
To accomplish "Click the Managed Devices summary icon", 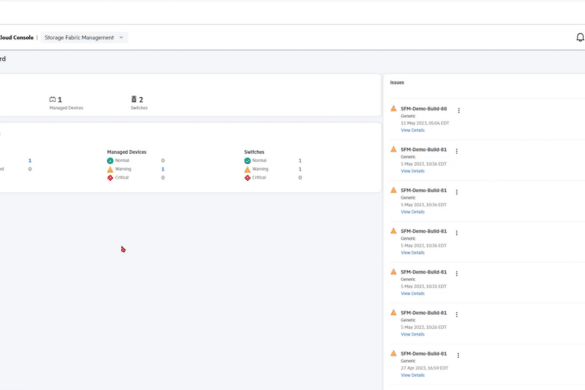I will pyautogui.click(x=53, y=99).
